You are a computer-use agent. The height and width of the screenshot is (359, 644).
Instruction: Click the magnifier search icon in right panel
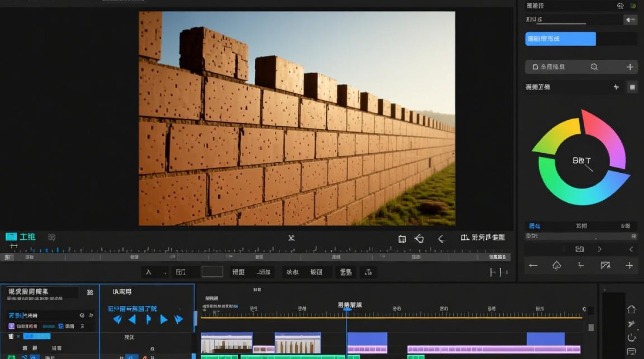coord(594,67)
